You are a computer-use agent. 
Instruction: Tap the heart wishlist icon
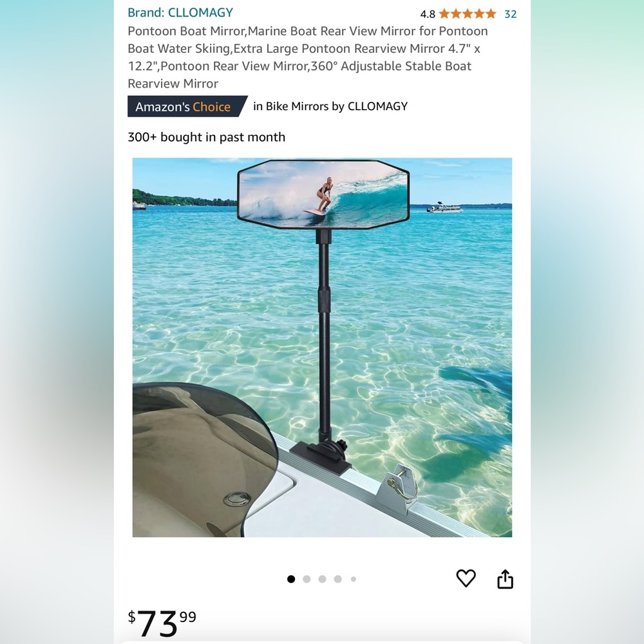click(466, 578)
